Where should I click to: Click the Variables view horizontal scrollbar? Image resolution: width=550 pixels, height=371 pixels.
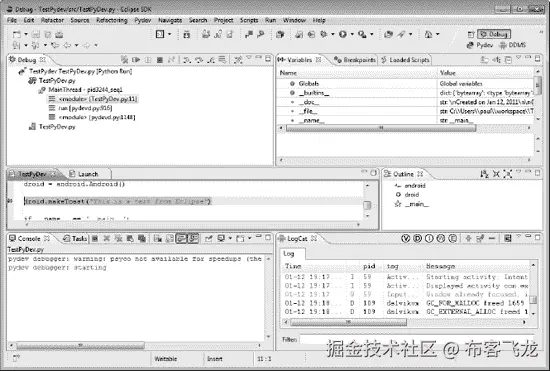pos(381,128)
